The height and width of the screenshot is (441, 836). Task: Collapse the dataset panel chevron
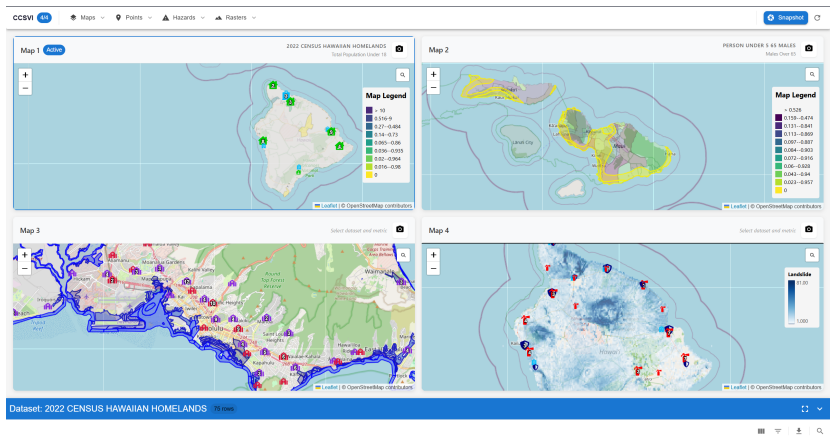[x=819, y=409]
